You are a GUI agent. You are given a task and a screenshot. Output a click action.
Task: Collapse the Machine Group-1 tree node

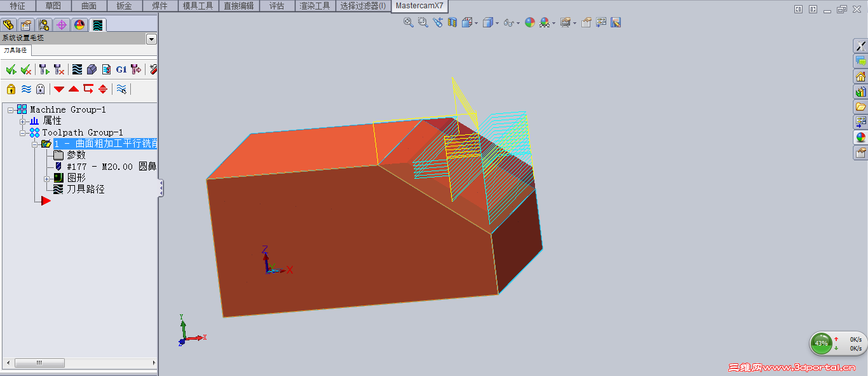(11, 109)
